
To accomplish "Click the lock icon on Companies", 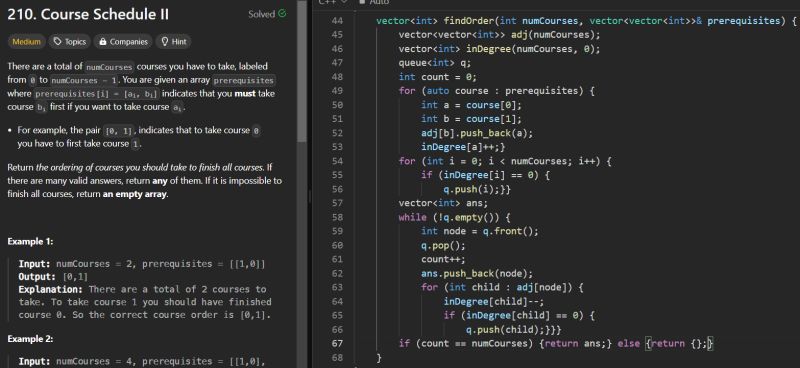I will 103,42.
